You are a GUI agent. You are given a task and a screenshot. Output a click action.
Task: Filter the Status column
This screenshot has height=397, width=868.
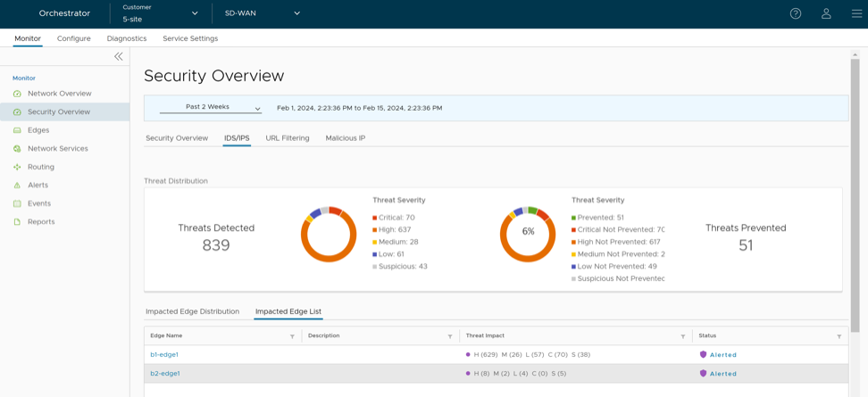839,336
